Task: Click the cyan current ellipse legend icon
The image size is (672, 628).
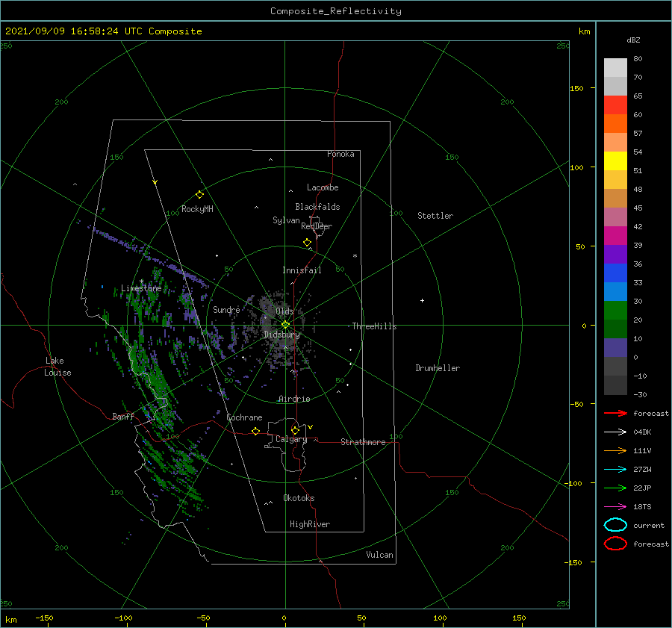Action: (x=615, y=525)
